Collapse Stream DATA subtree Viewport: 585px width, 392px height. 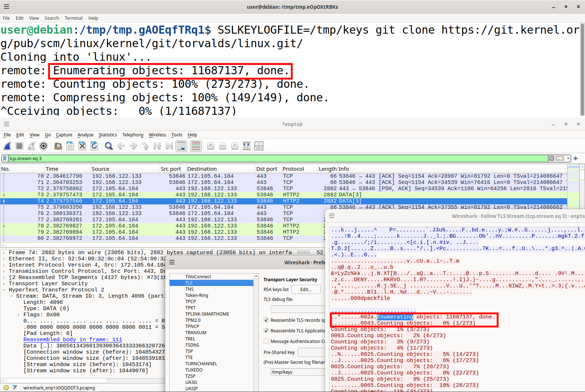[x=11, y=296]
